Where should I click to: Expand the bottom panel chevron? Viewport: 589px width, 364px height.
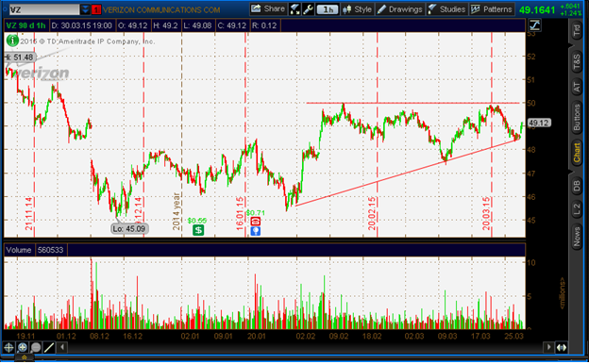click(x=25, y=357)
